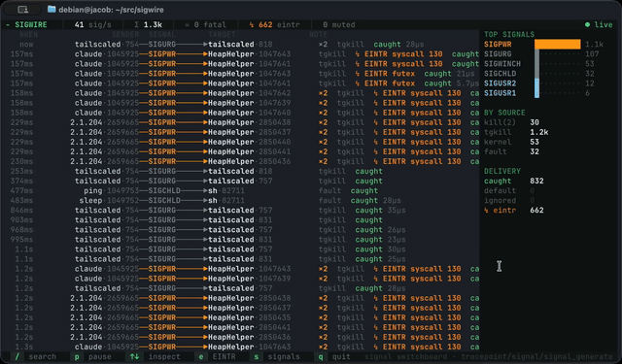The height and width of the screenshot is (364, 622).
Task: Click the sigma total 1.3k counter
Action: [149, 24]
